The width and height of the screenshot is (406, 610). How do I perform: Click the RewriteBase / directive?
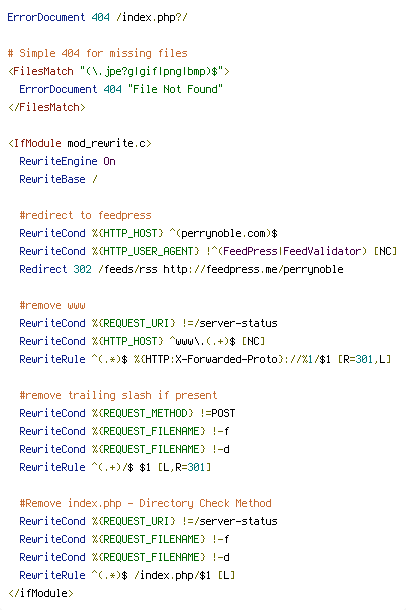point(58,179)
